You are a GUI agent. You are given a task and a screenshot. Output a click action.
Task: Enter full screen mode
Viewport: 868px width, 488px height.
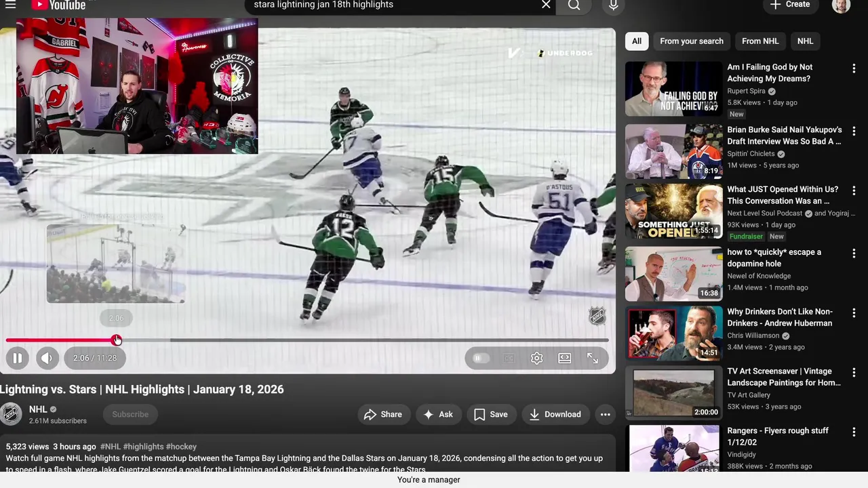[593, 358]
